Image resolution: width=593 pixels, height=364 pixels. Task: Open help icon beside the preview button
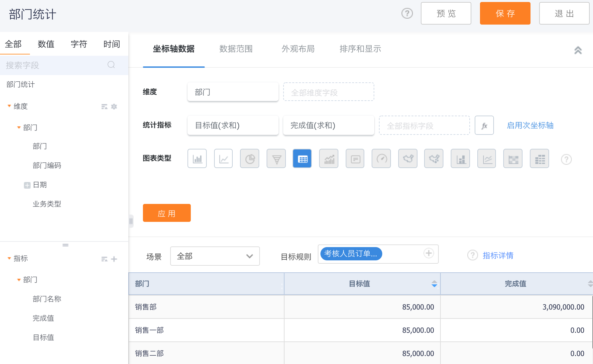(407, 14)
